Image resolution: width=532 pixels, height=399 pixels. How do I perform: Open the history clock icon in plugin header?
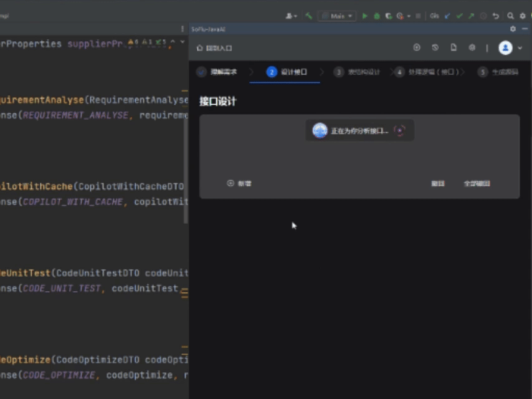(435, 47)
